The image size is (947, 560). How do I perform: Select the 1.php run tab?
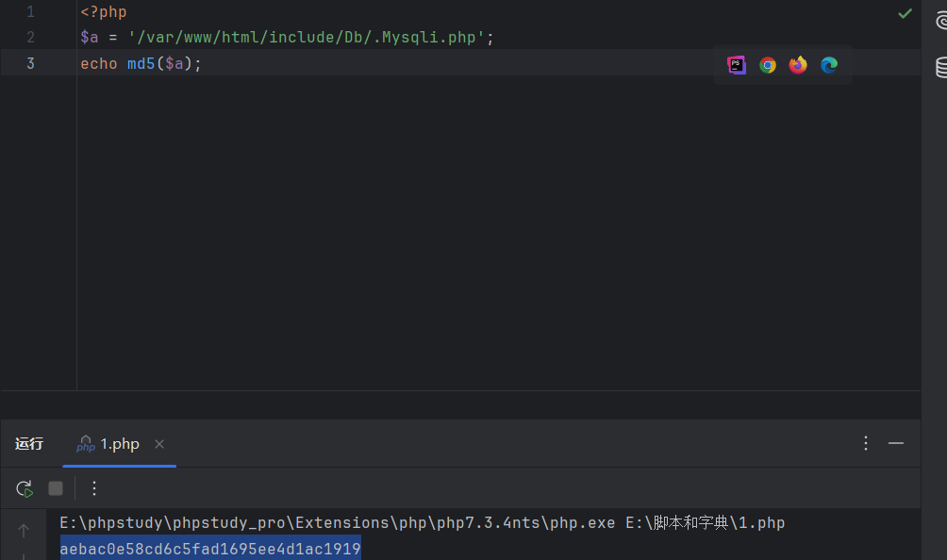tap(119, 444)
